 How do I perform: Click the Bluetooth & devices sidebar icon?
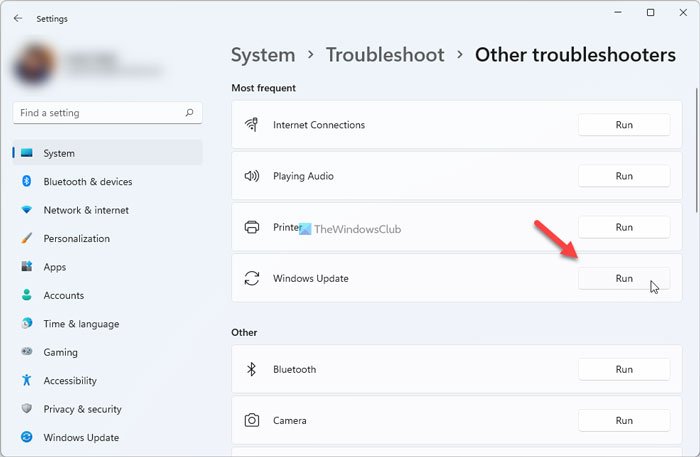coord(26,182)
